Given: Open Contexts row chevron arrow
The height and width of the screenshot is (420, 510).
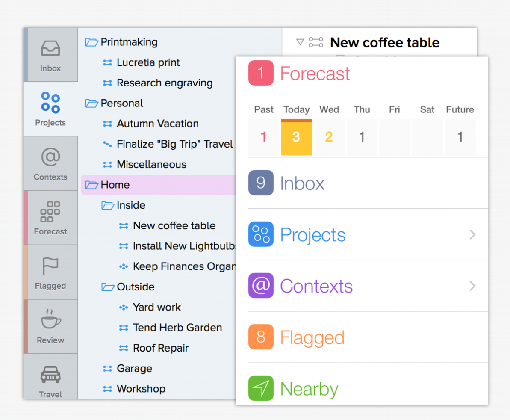Looking at the screenshot, I should 472,286.
